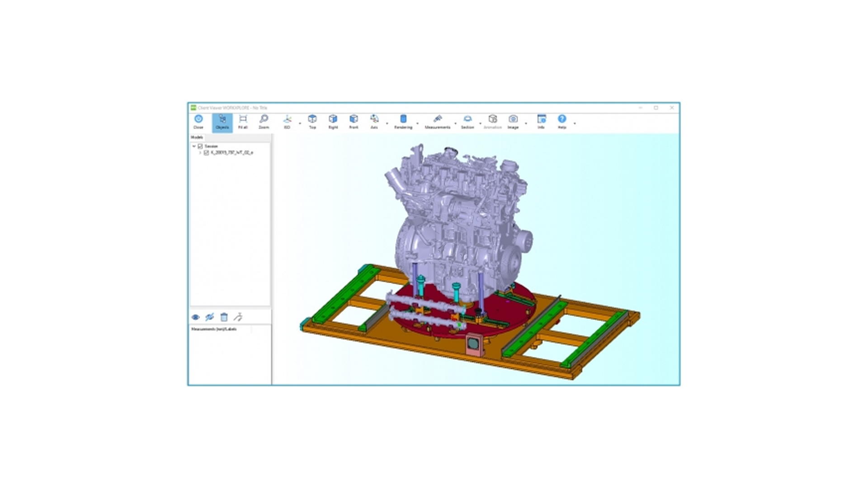868x488 pixels.
Task: Expand the K_20015 model tree node
Action: pyautogui.click(x=200, y=153)
